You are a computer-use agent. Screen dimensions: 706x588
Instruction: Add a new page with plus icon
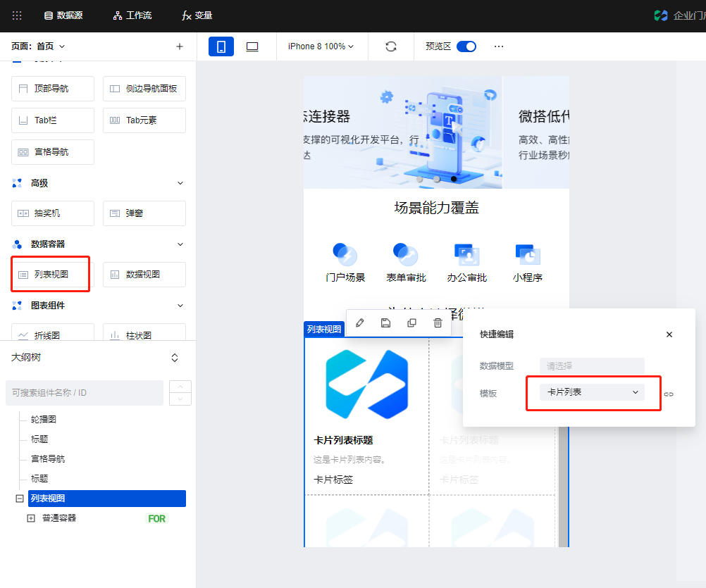(179, 46)
